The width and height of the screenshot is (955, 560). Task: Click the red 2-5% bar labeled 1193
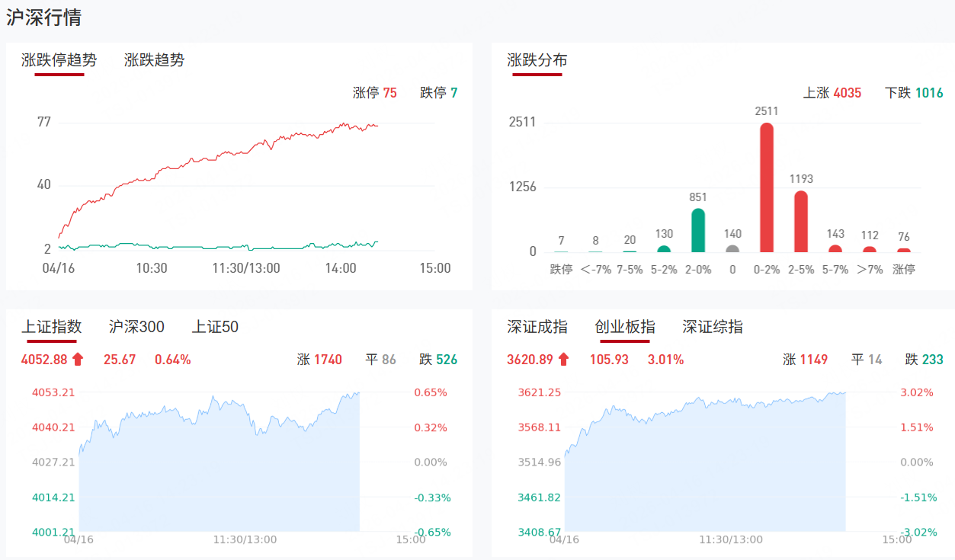coord(801,221)
